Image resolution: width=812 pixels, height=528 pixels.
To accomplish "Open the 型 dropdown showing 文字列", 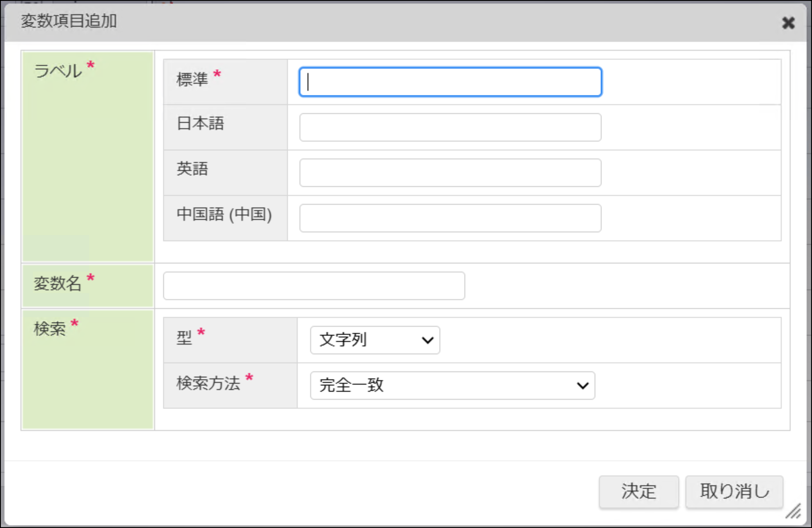I will [375, 340].
